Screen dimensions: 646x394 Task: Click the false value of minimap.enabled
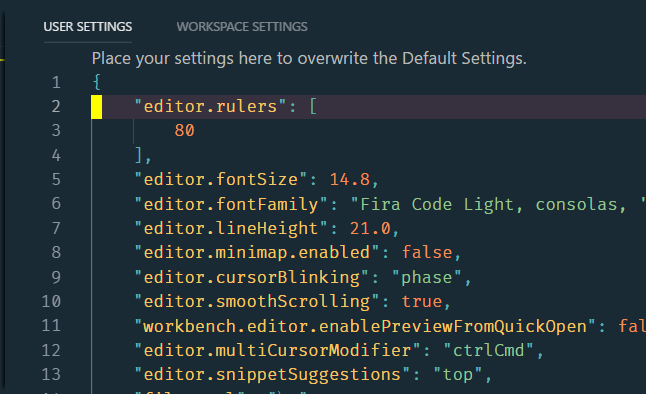pos(427,253)
